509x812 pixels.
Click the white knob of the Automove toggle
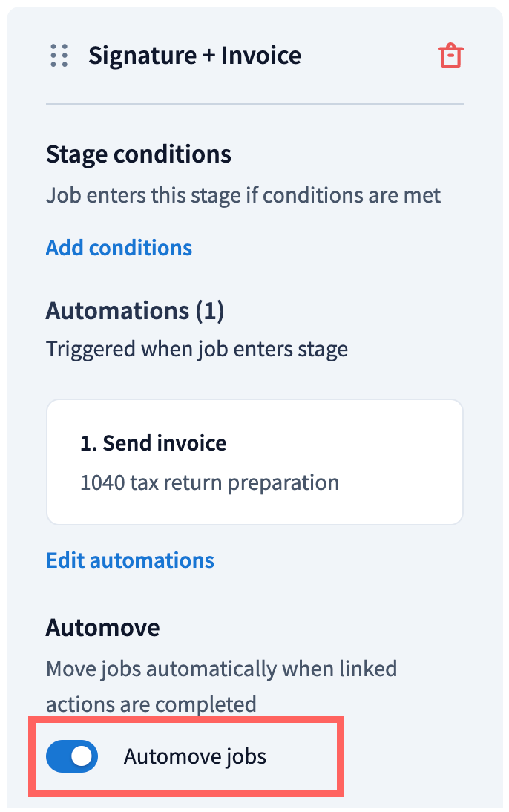coord(83,756)
